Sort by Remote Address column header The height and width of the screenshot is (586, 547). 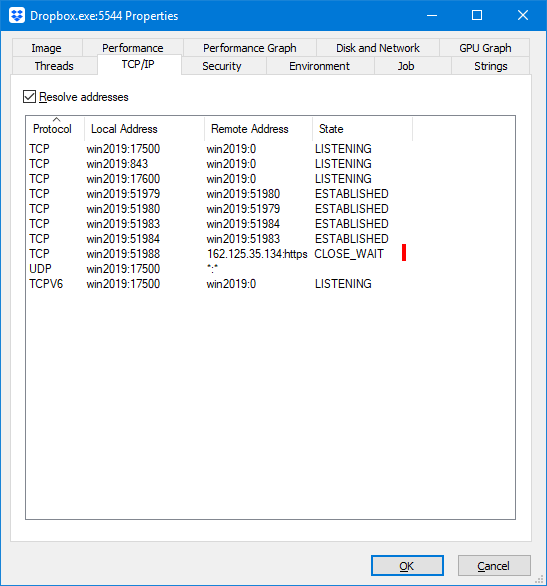pos(259,129)
